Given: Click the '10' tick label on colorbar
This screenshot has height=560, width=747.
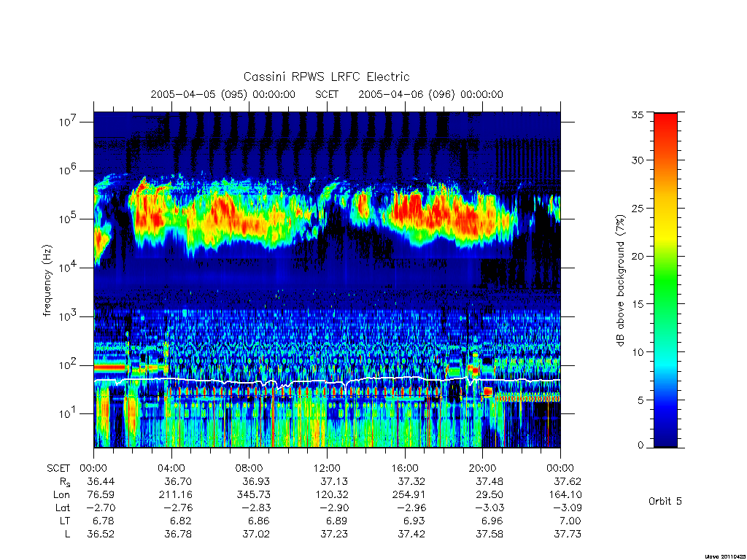Looking at the screenshot, I should coord(637,352).
